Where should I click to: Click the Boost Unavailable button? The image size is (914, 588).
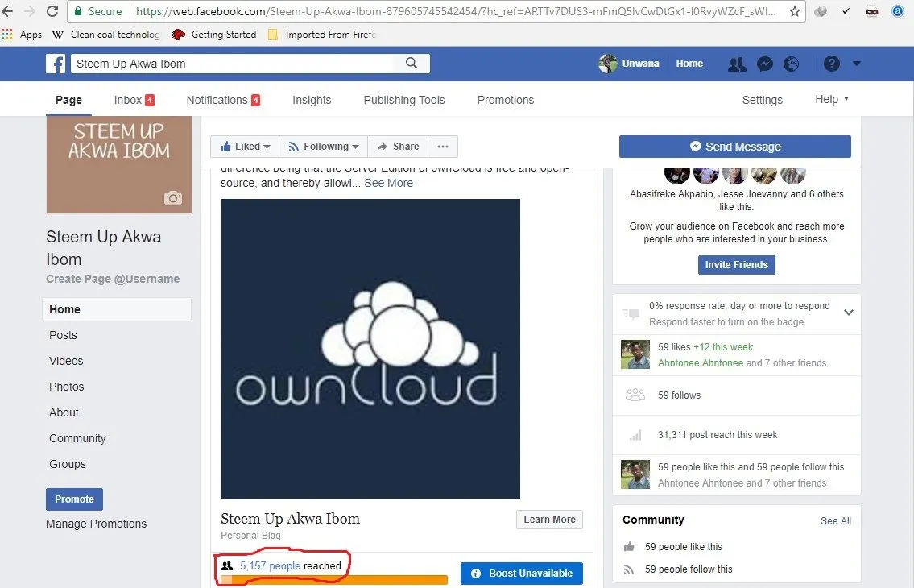[522, 574]
